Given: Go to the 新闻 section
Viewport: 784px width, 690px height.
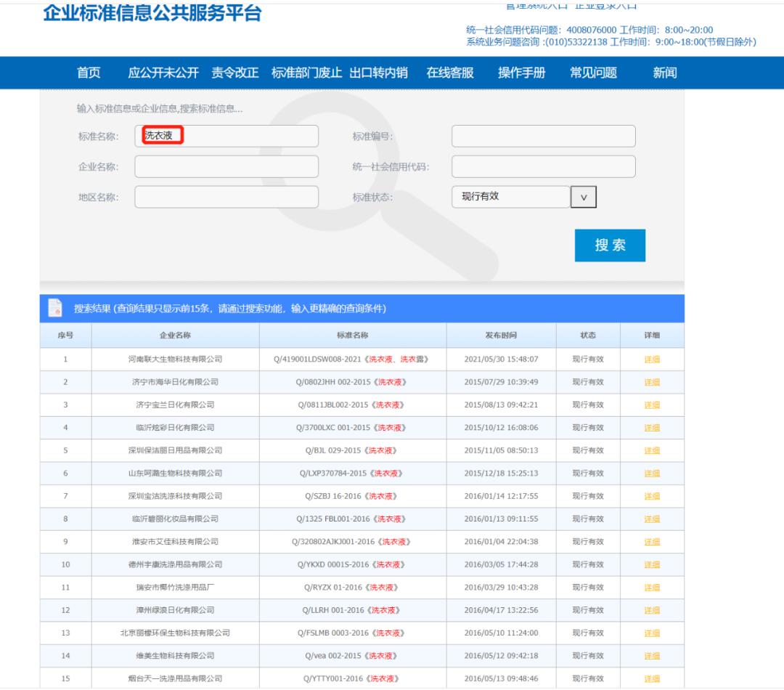Looking at the screenshot, I should pyautogui.click(x=665, y=73).
